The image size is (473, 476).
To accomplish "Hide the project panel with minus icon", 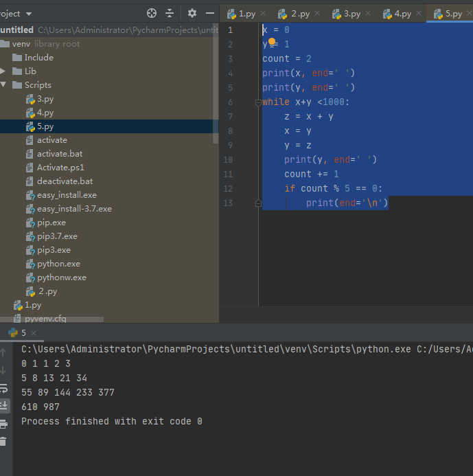I will pyautogui.click(x=209, y=13).
